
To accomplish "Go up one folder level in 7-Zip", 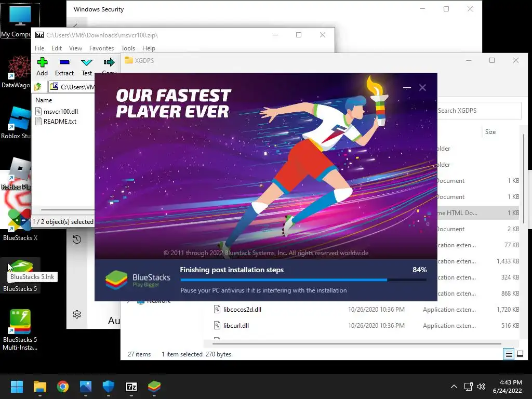I will pos(38,87).
